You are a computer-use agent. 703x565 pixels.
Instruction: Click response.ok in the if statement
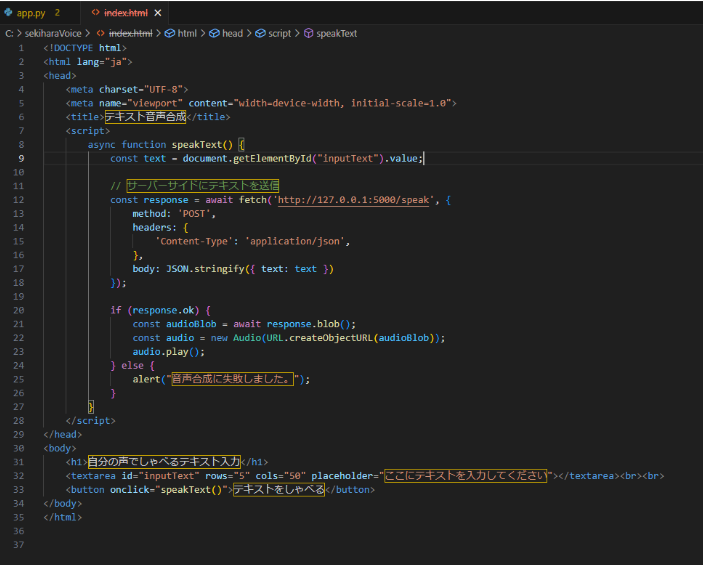163,310
